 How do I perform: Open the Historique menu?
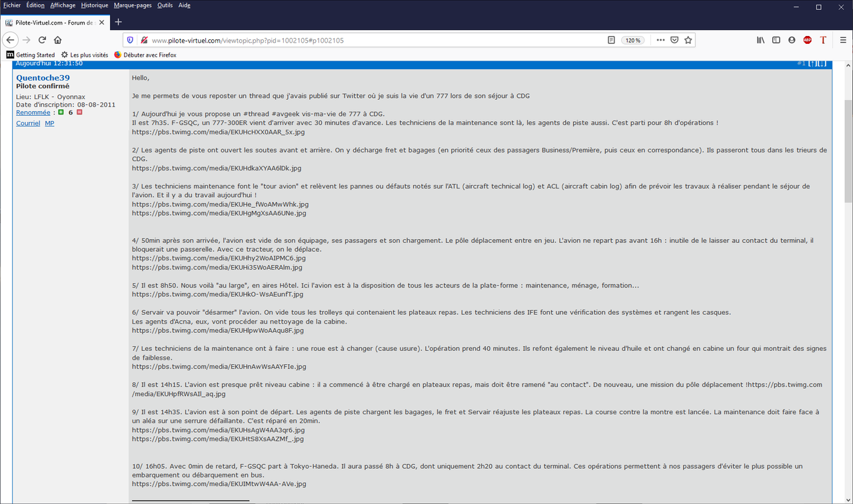tap(95, 5)
